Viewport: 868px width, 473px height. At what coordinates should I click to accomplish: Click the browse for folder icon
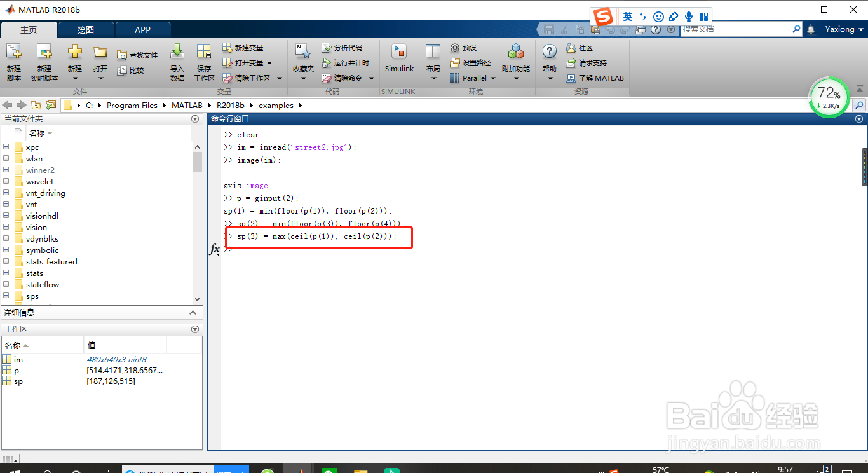click(51, 105)
